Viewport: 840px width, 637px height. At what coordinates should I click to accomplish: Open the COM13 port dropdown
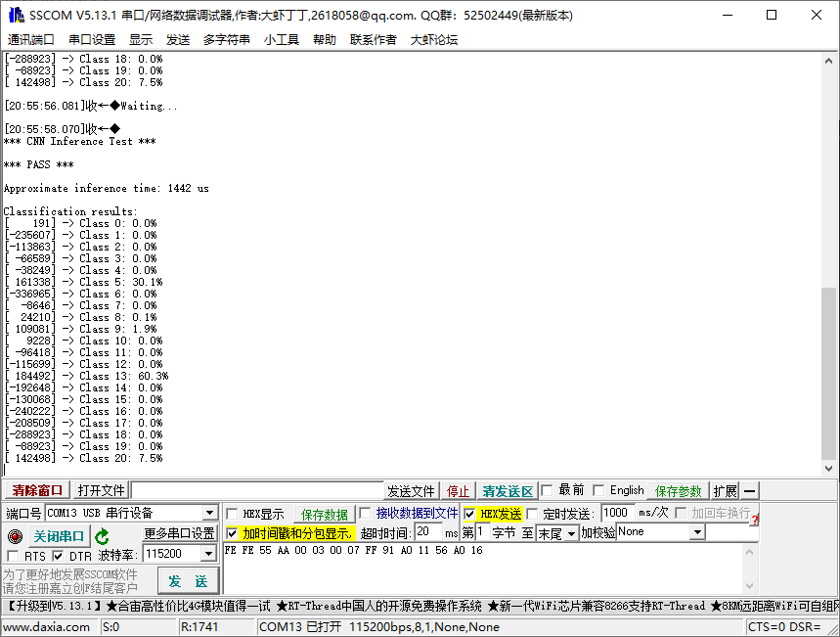[210, 513]
